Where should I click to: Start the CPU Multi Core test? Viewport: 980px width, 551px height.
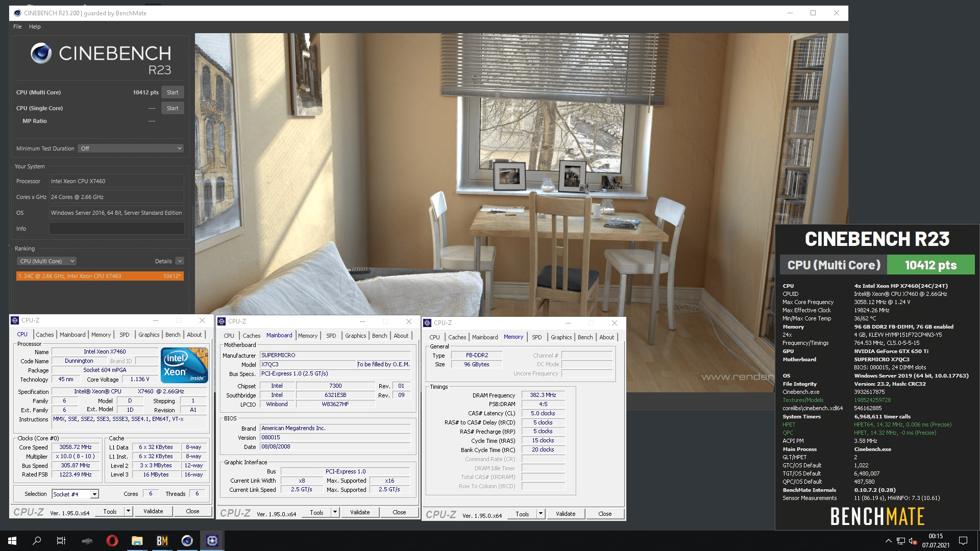click(173, 92)
